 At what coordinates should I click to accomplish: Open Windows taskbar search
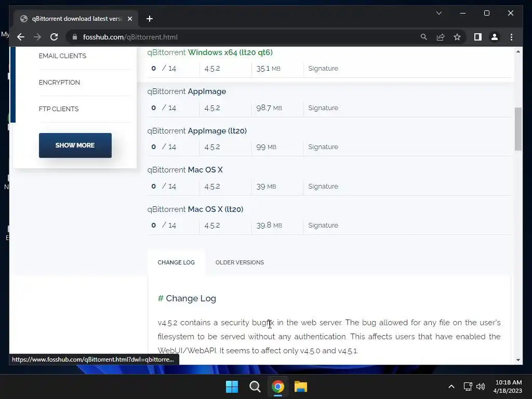coord(255,387)
